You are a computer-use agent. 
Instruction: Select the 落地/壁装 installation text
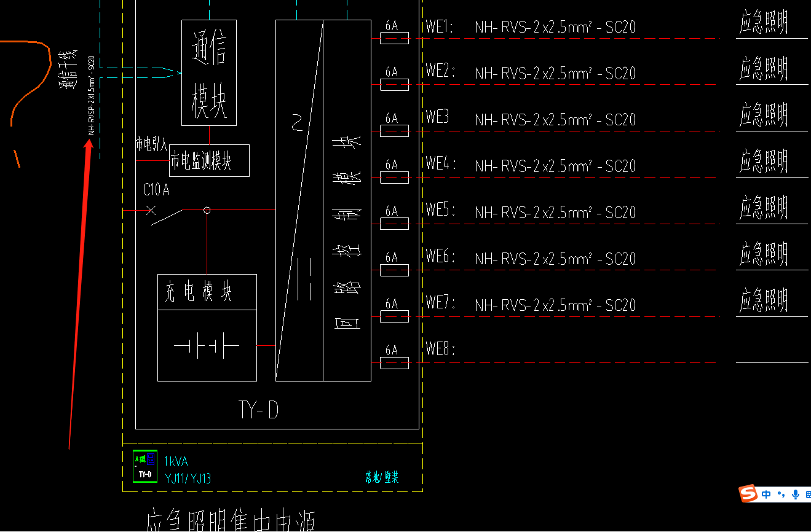click(382, 477)
